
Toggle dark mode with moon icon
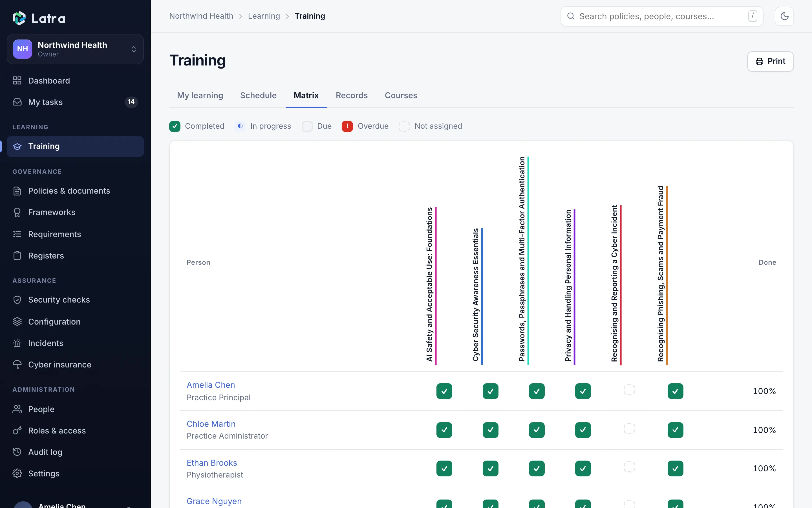784,16
